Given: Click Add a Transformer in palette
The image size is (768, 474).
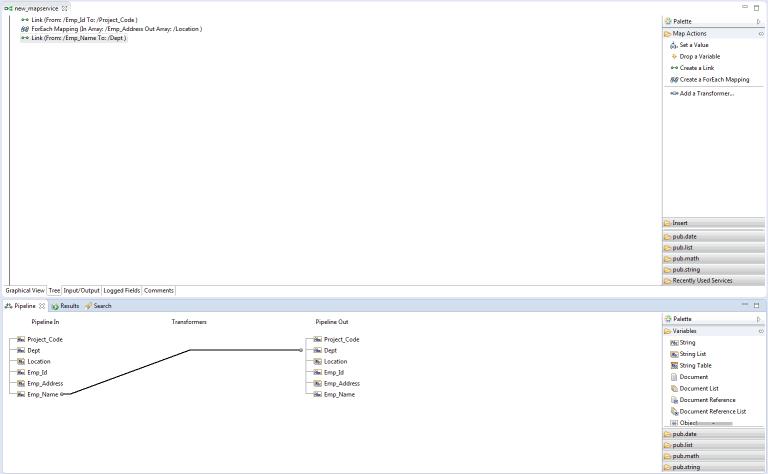Looking at the screenshot, I should click(x=706, y=94).
